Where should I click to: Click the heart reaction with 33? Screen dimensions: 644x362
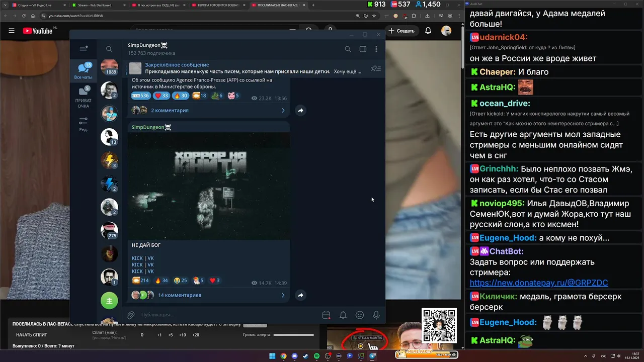[x=161, y=96]
